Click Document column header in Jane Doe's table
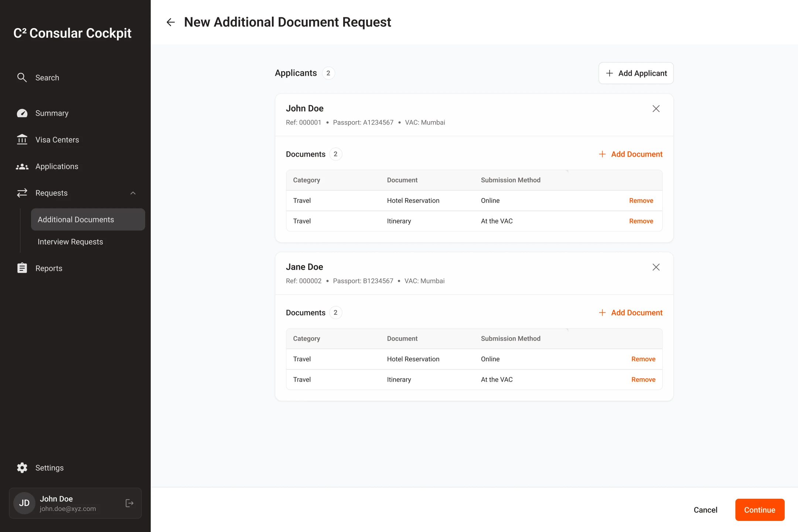 click(402, 338)
